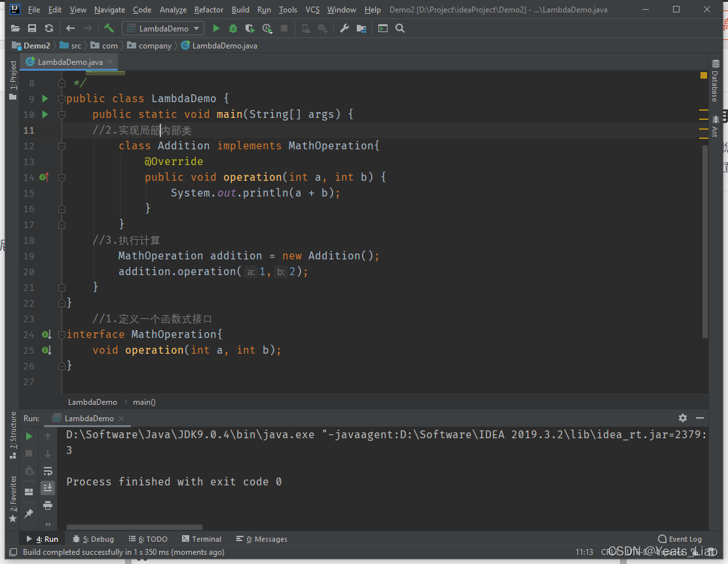Image resolution: width=728 pixels, height=564 pixels.
Task: Expand more Run panel actions chevron
Action: (x=48, y=524)
